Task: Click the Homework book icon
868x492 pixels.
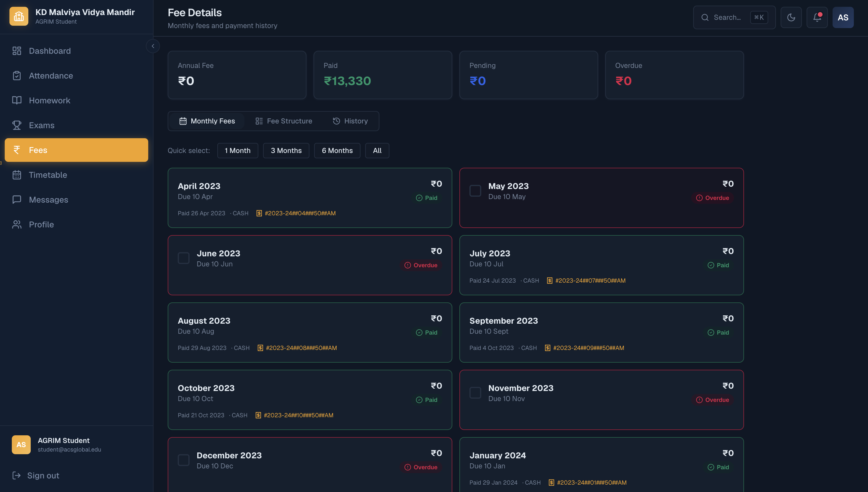Action: [17, 100]
